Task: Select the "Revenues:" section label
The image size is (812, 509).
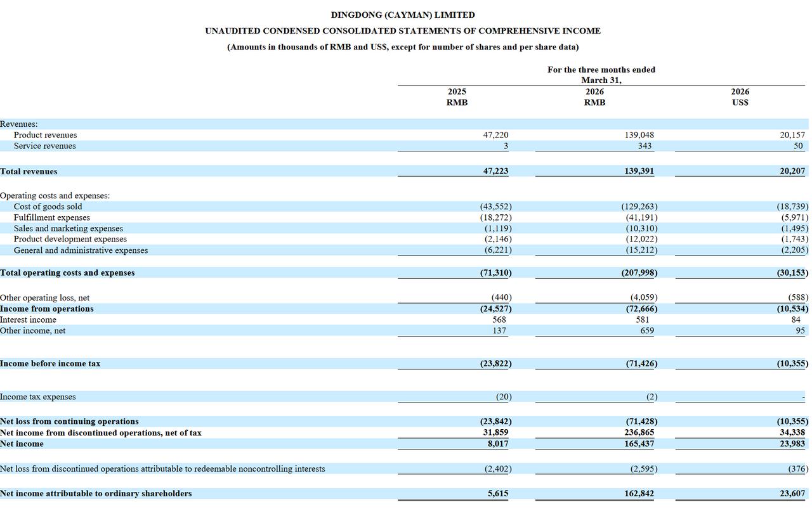Action: tap(19, 124)
